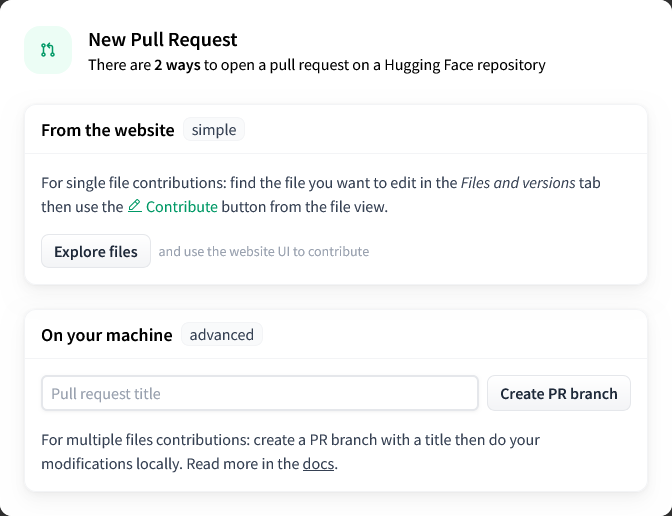Click the italic Files and versions text
Image resolution: width=672 pixels, height=516 pixels.
point(518,183)
